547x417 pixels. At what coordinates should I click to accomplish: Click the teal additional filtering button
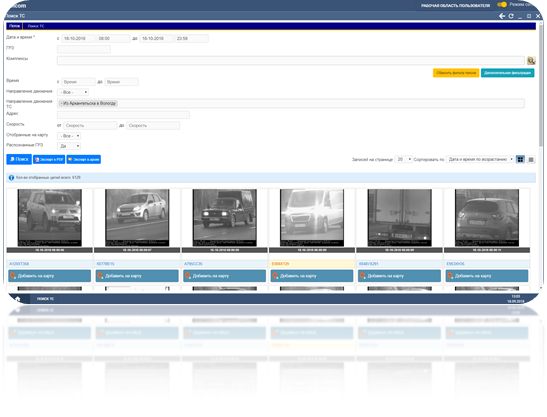507,73
